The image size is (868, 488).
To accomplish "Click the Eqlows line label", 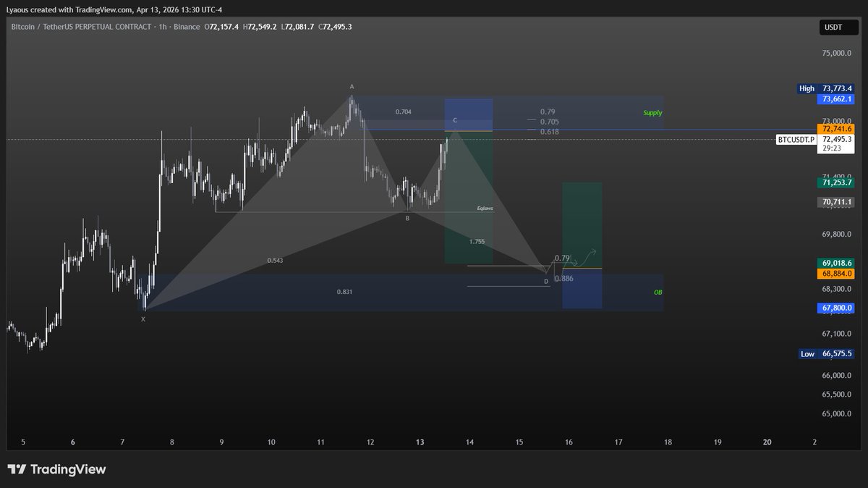I will point(485,209).
